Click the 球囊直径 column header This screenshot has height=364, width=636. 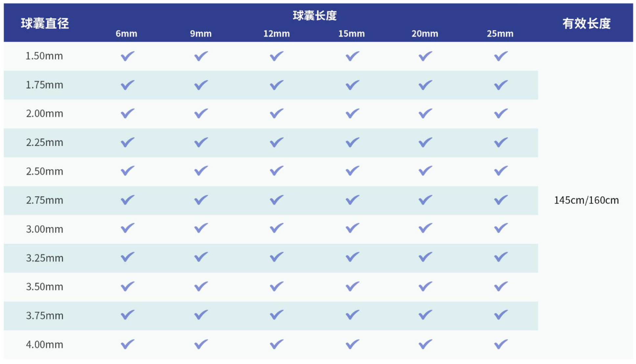[45, 24]
